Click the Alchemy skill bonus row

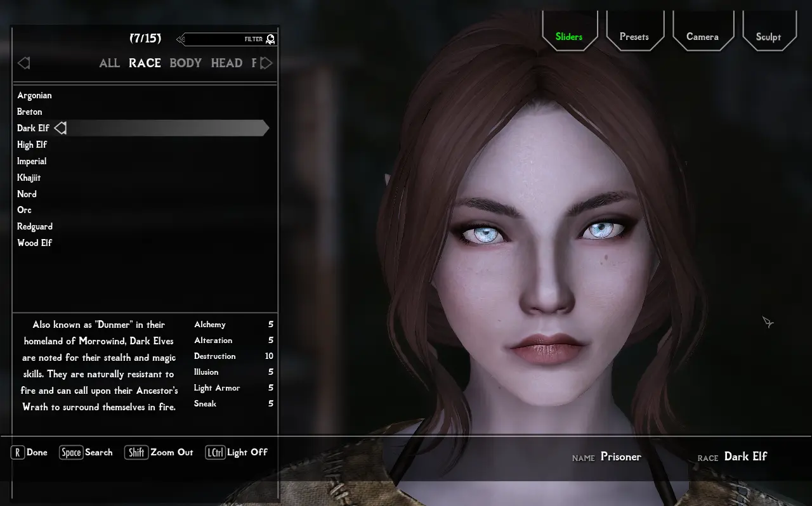[233, 324]
